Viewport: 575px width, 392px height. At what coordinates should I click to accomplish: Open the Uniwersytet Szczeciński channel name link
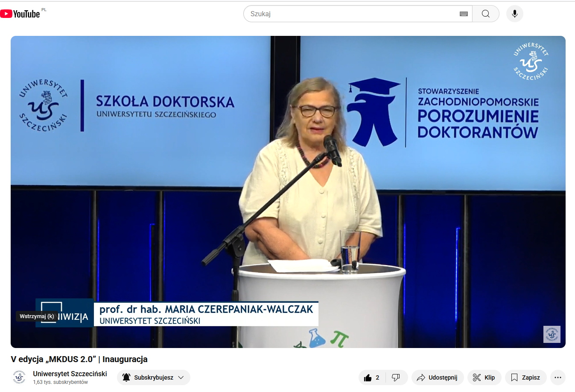click(x=70, y=374)
